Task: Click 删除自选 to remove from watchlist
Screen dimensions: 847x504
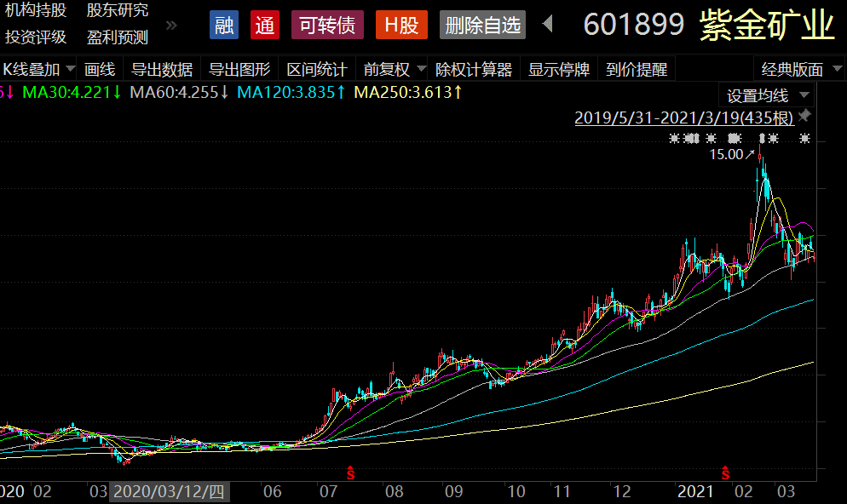Action: (x=482, y=25)
